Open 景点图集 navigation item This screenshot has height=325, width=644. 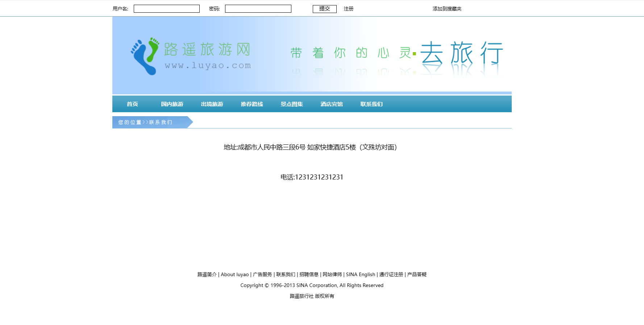292,104
